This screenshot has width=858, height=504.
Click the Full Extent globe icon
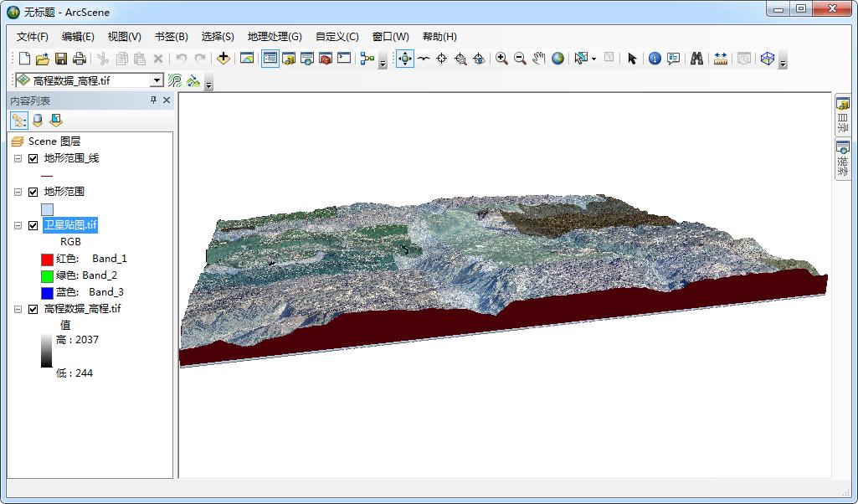pyautogui.click(x=557, y=59)
